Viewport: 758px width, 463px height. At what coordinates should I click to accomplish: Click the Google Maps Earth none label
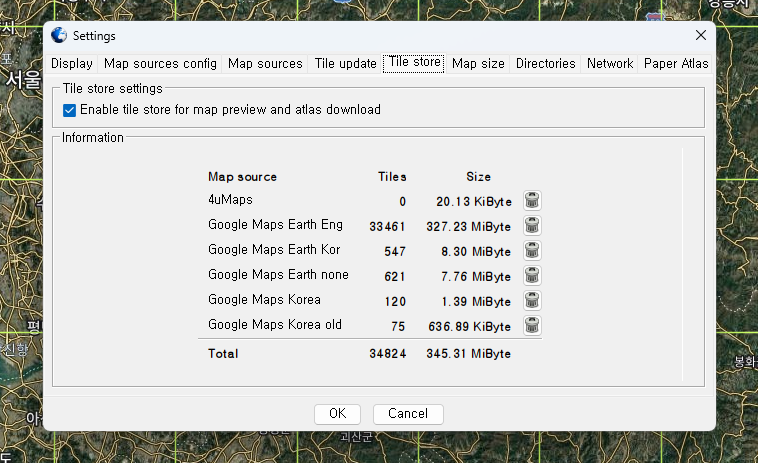point(278,275)
